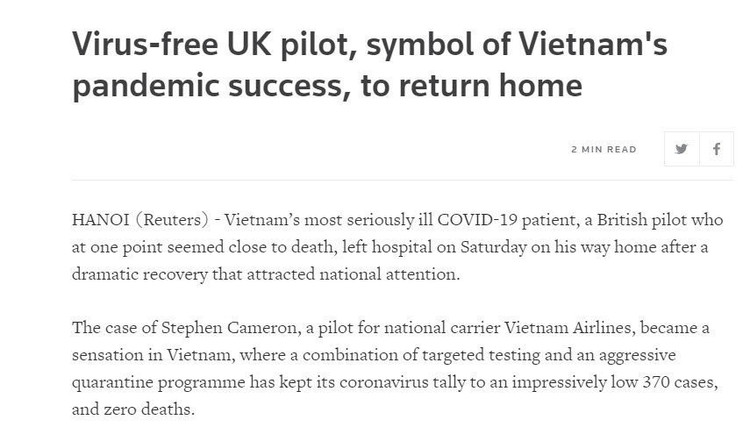Share the article on Facebook
750x447 pixels.
pyautogui.click(x=716, y=150)
